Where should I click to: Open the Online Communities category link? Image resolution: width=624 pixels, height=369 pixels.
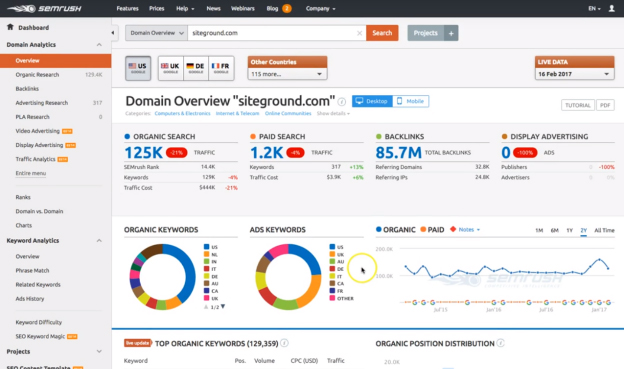pyautogui.click(x=288, y=113)
